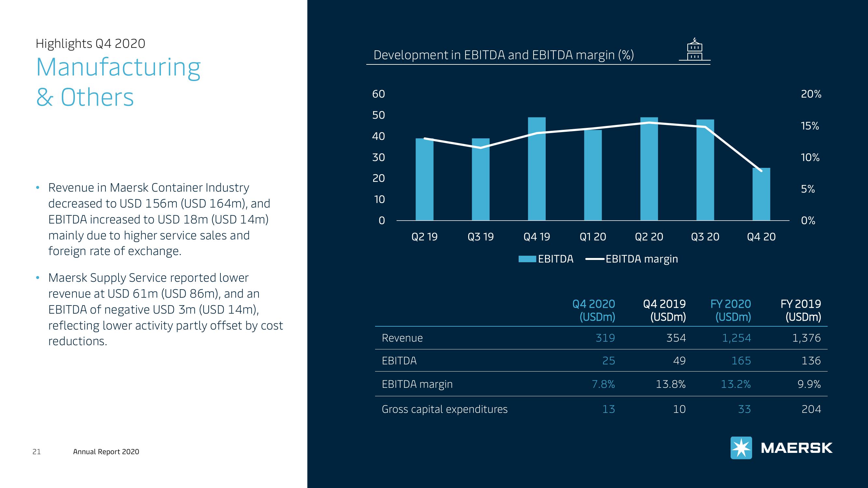The image size is (868, 488).
Task: Click the 'EBITDA' table row label
Action: point(399,361)
